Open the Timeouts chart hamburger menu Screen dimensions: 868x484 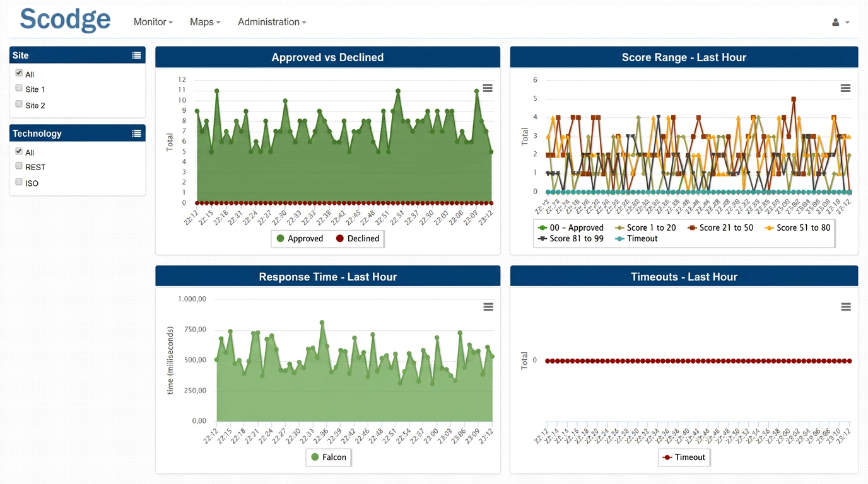[x=845, y=307]
